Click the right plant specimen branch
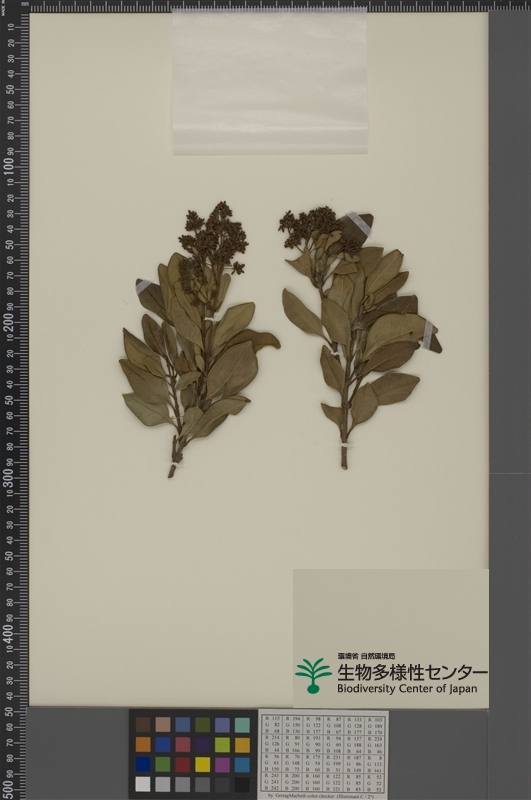This screenshot has height=800, width=531. (x=360, y=337)
